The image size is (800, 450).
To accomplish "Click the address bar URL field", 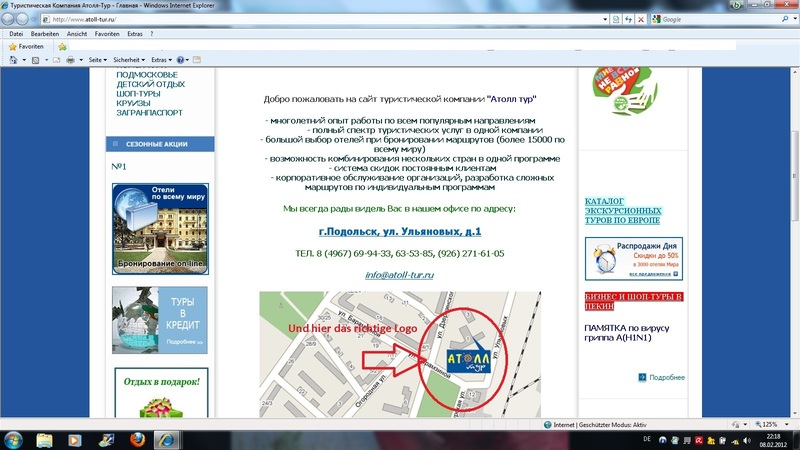I will 321,19.
